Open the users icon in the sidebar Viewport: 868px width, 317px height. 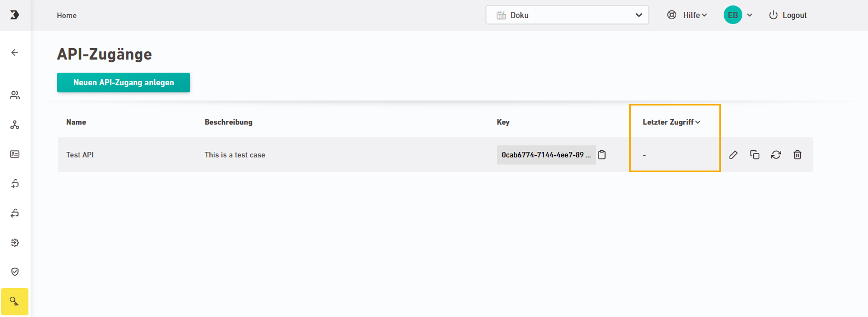pos(15,95)
